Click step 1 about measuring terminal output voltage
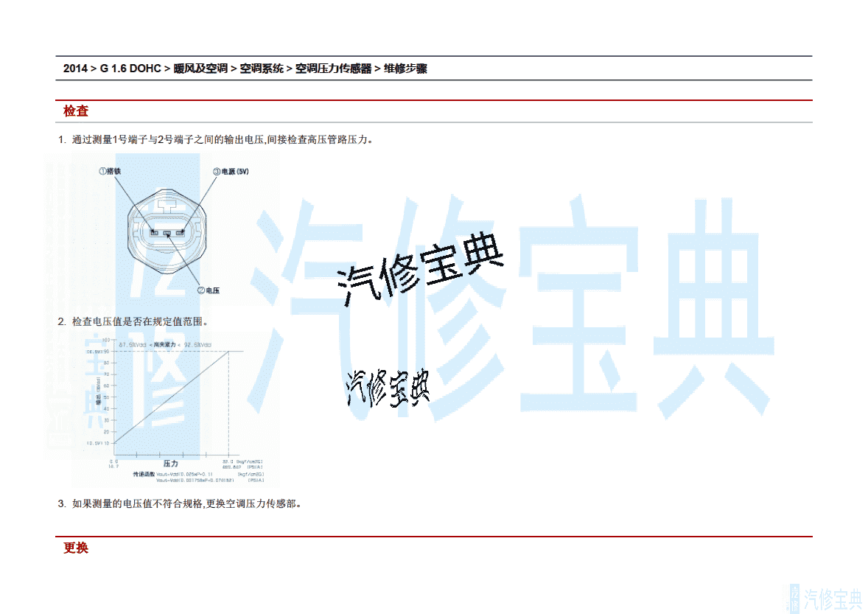Screen dimensions: 868x614 (217, 139)
